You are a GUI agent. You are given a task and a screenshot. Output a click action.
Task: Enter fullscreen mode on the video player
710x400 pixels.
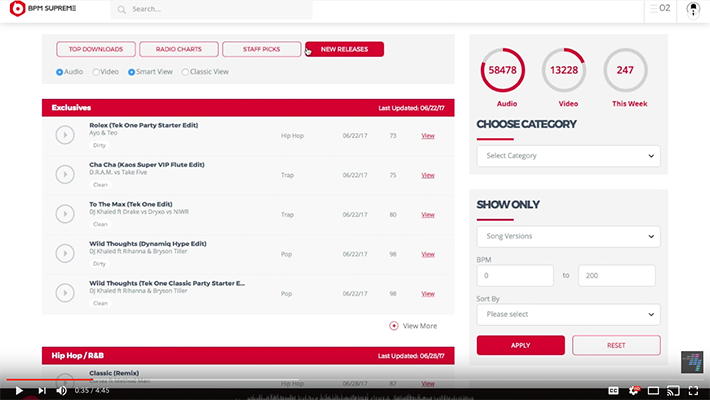pyautogui.click(x=694, y=390)
